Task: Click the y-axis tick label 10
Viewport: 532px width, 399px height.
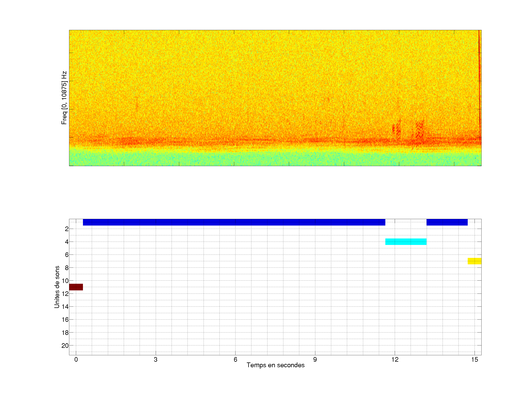Action: coord(65,281)
